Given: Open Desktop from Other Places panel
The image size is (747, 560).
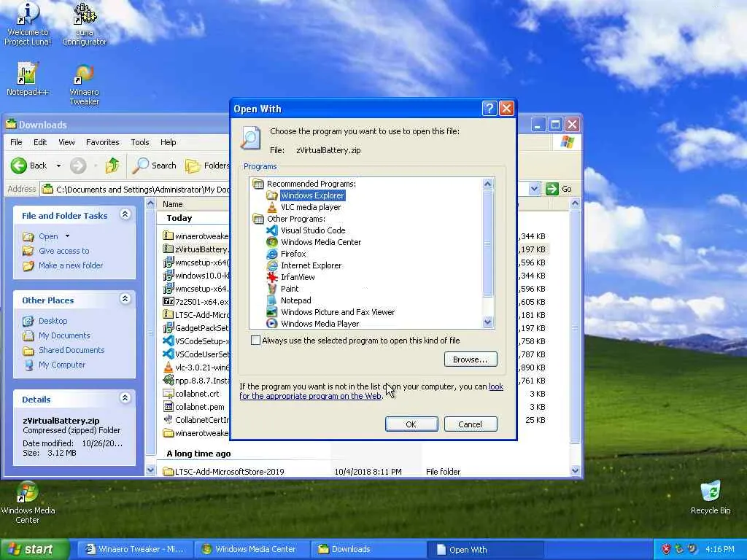Looking at the screenshot, I should (53, 321).
